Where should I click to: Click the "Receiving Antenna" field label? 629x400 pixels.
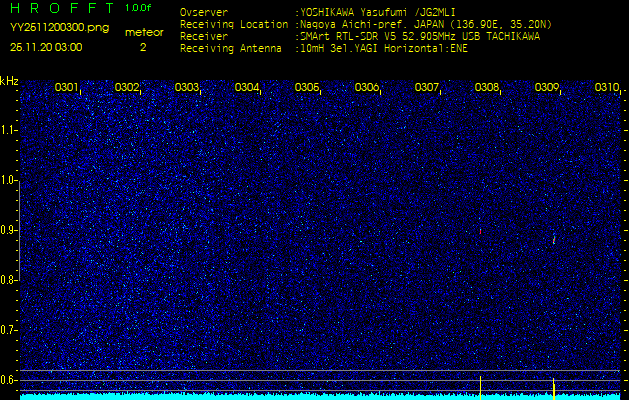coord(231,49)
